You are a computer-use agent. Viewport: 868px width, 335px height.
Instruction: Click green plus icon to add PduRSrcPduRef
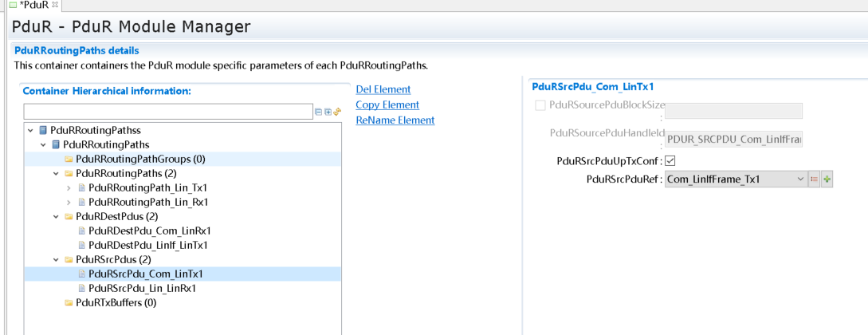click(827, 179)
